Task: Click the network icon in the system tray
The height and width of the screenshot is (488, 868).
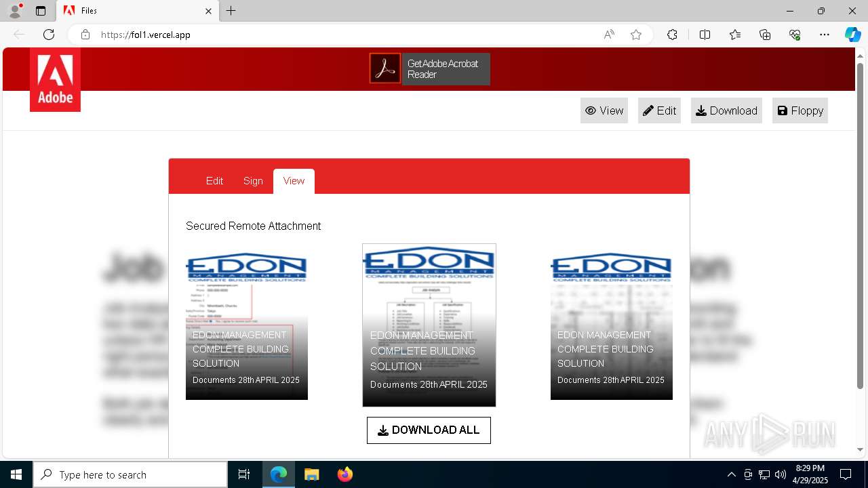Action: tap(764, 474)
